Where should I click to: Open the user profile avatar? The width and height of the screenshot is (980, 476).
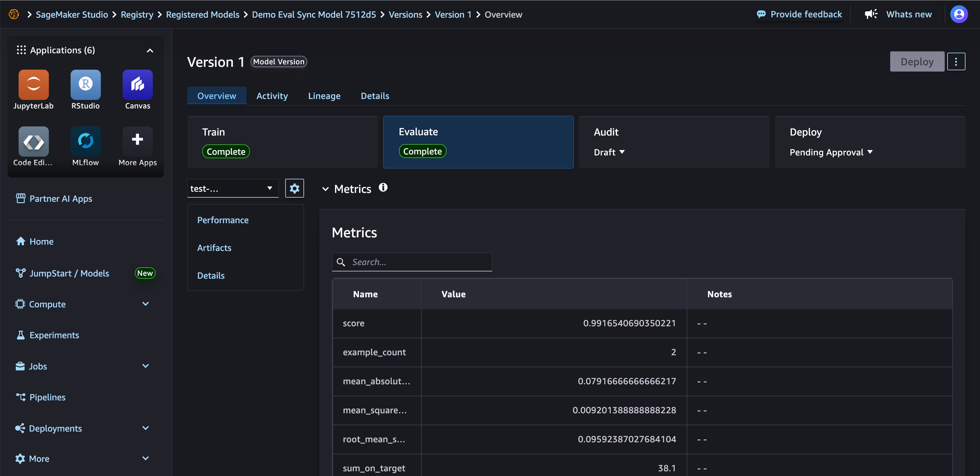959,15
